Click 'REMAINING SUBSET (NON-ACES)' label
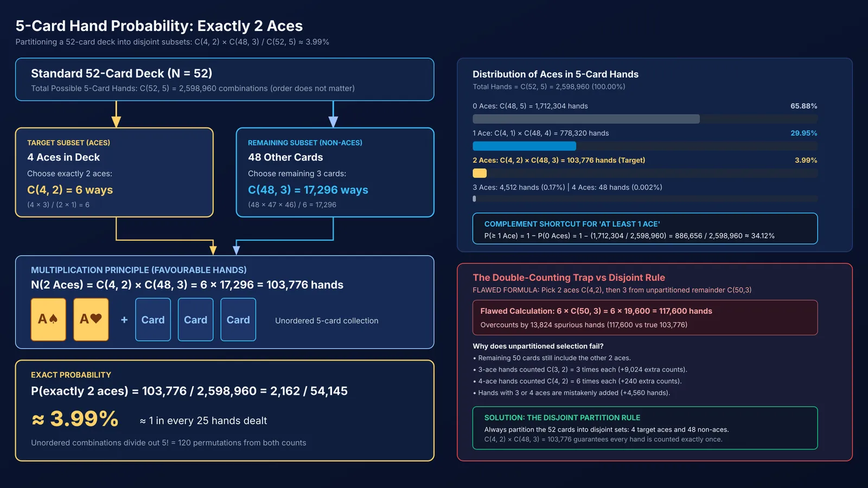Image resolution: width=868 pixels, height=488 pixels. pos(305,143)
